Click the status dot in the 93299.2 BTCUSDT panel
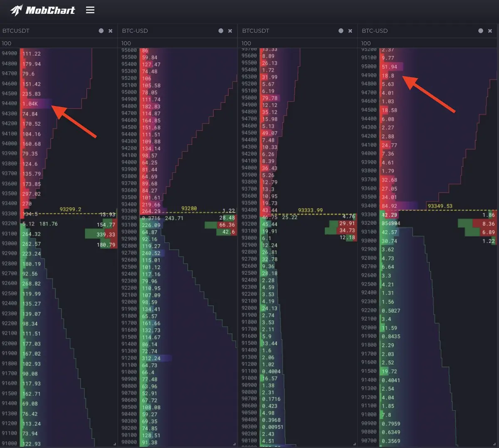The image size is (499, 448). [101, 31]
